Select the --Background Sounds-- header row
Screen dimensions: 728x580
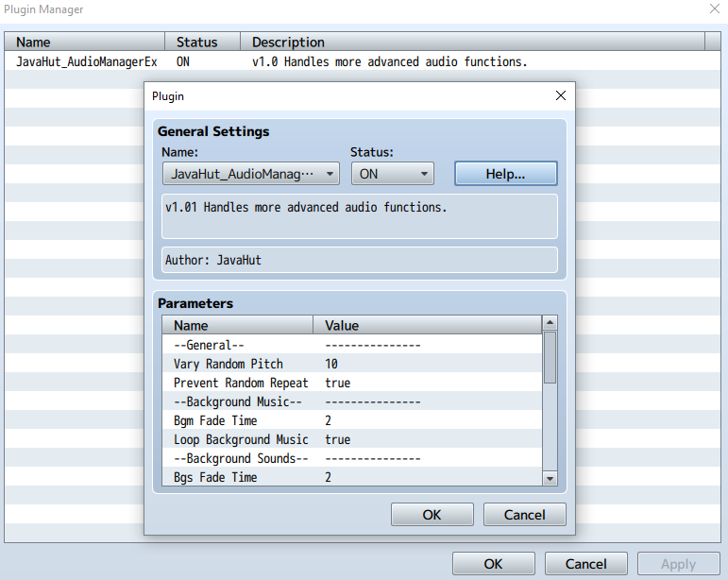click(x=352, y=458)
